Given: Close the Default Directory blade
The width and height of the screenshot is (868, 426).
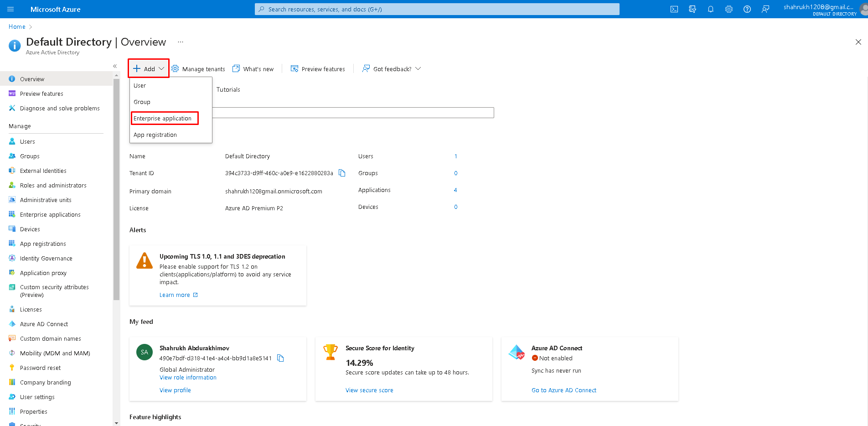Looking at the screenshot, I should point(858,42).
